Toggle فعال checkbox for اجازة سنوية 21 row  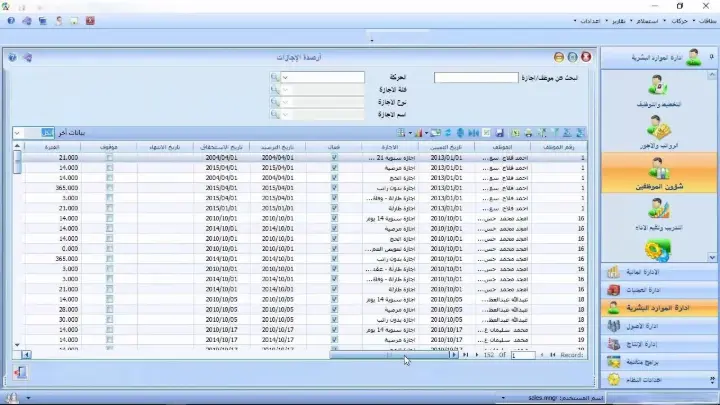pyautogui.click(x=334, y=158)
